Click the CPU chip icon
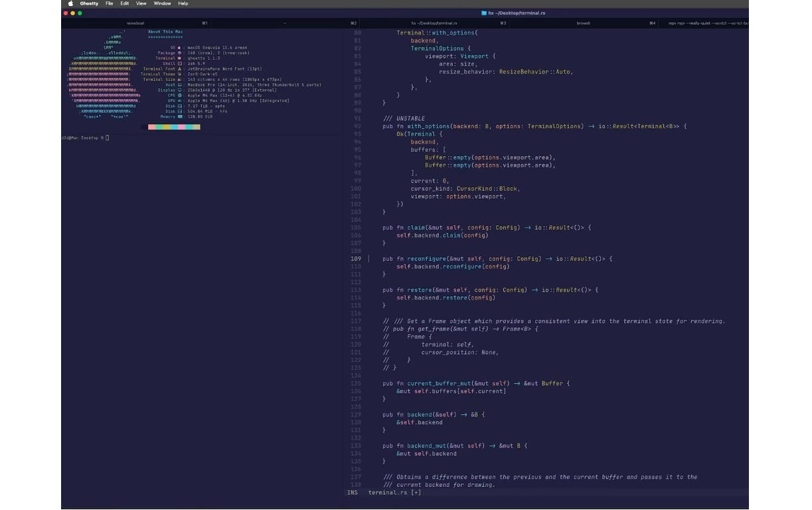 180,96
